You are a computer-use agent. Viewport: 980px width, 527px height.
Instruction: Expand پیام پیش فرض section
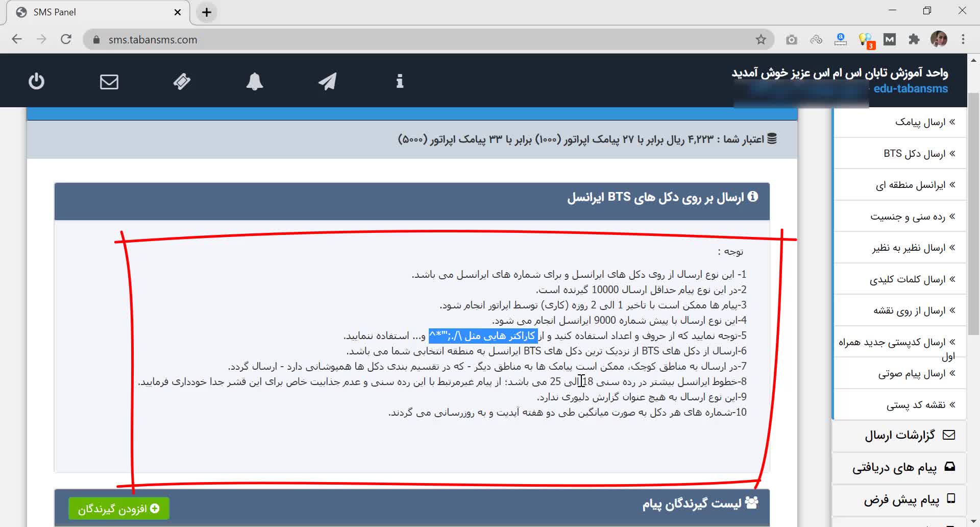point(901,499)
